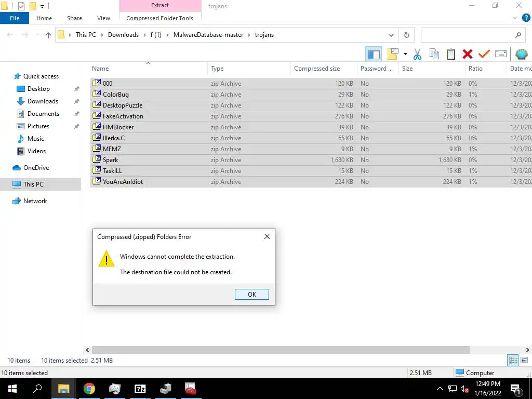Screen dimensions: 532x399
Task: Close the Compressed Folders Error dialog
Action: coord(267,236)
